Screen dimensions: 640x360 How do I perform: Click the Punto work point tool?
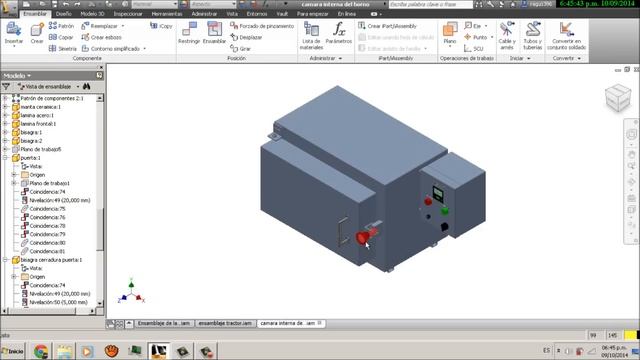point(476,37)
